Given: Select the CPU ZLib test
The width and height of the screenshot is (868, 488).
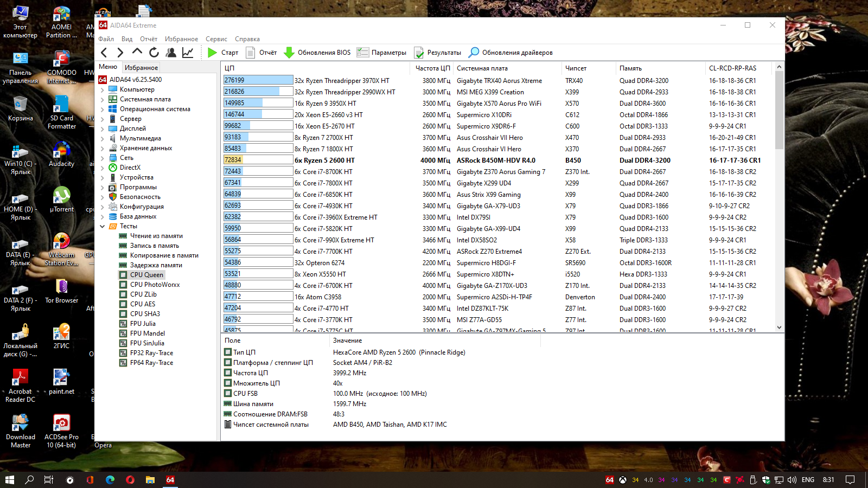Looking at the screenshot, I should tap(143, 294).
